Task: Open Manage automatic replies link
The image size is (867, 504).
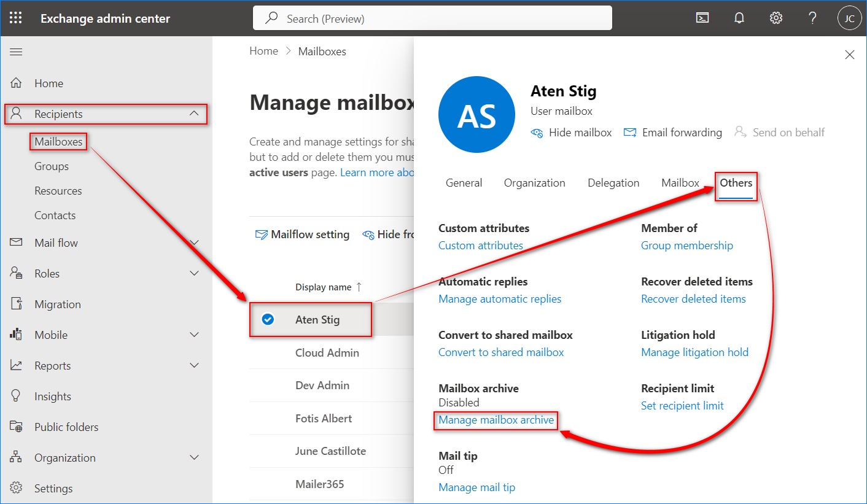Action: coord(500,299)
